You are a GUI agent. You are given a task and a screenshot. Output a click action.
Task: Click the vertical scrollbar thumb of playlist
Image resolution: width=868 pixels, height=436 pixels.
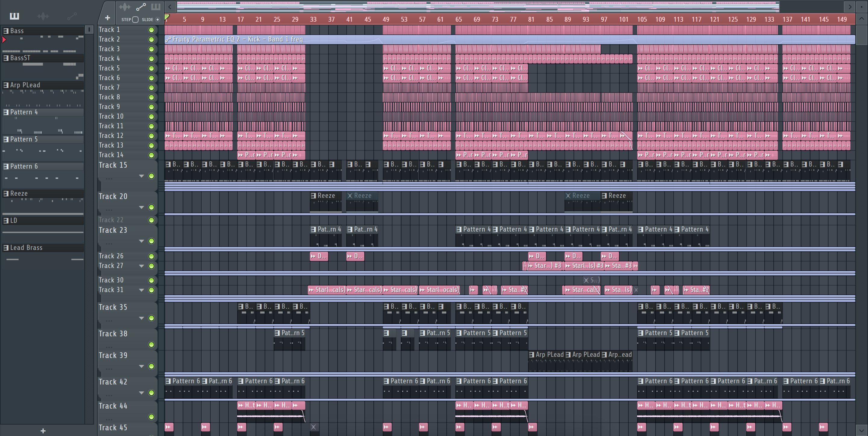click(x=861, y=35)
